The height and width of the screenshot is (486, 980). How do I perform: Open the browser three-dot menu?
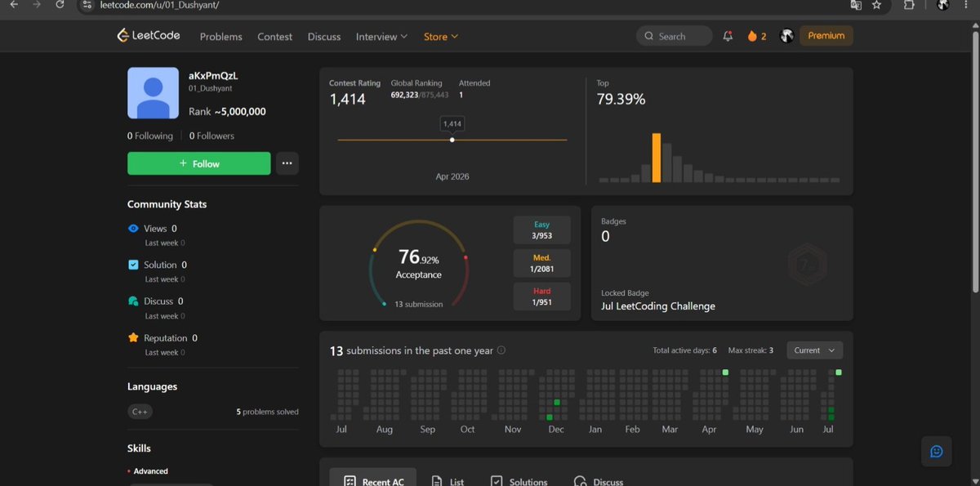(965, 5)
